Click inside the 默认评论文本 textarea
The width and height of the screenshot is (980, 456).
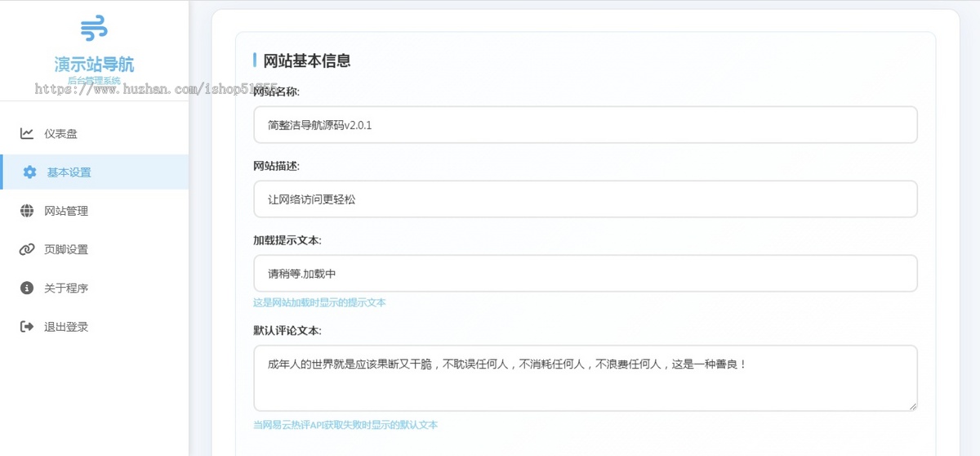[586, 378]
